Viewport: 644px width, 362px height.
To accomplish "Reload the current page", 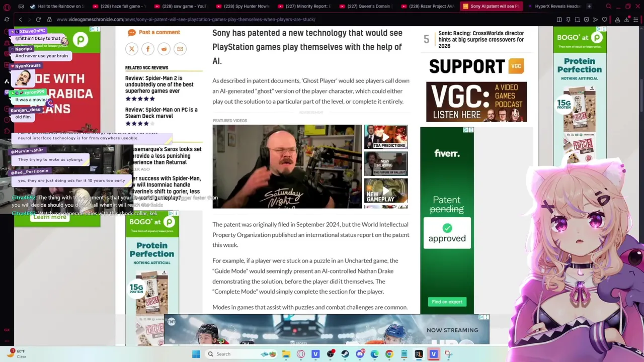I will tap(38, 20).
